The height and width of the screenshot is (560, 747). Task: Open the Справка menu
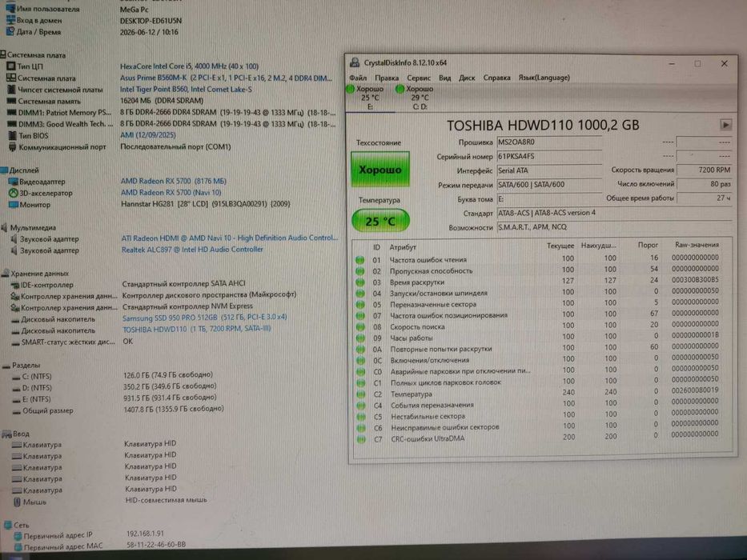[x=497, y=78]
